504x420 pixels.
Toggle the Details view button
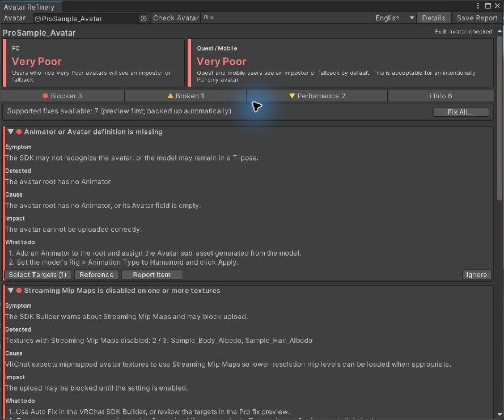(434, 18)
